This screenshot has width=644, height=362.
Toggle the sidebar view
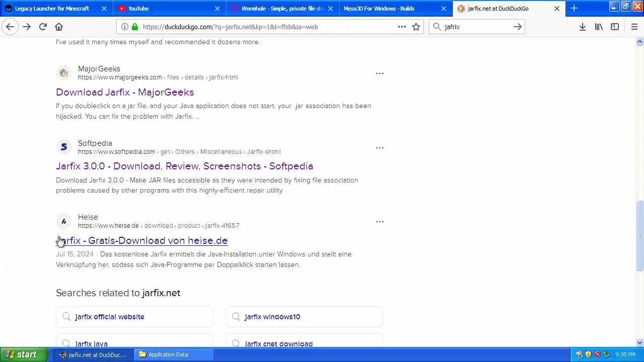[x=615, y=27]
